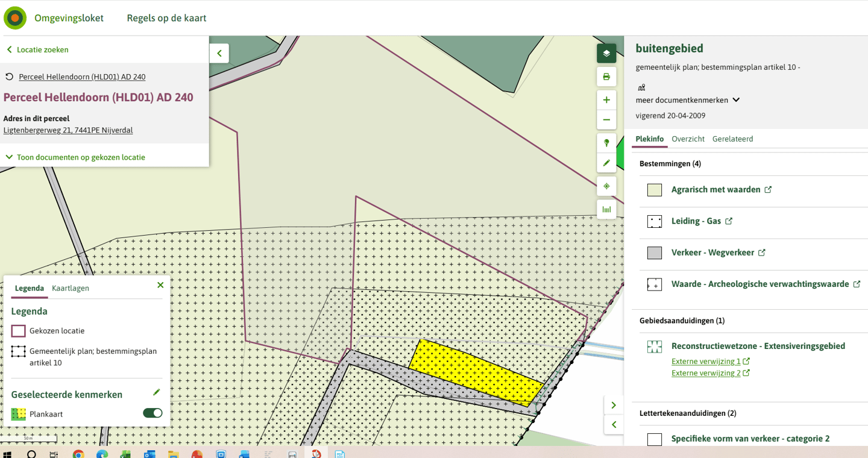Collapse the left location panel
The width and height of the screenshot is (868, 458).
219,53
